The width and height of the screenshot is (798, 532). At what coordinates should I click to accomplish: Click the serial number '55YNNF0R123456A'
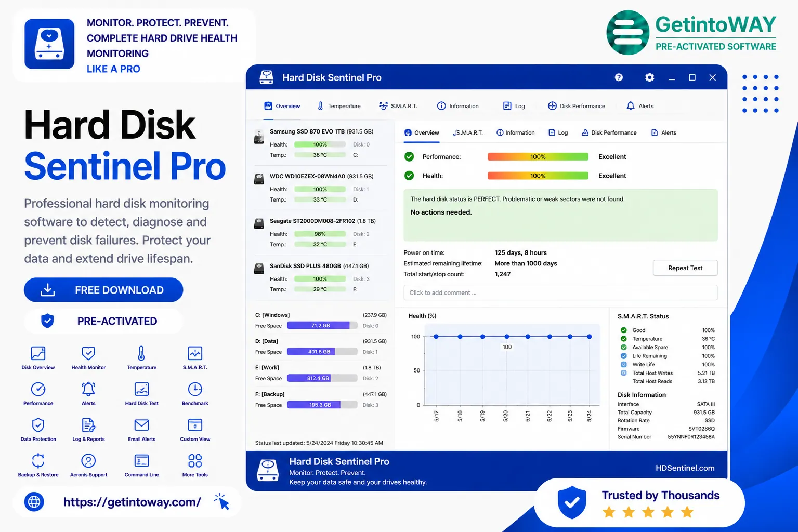pos(691,437)
